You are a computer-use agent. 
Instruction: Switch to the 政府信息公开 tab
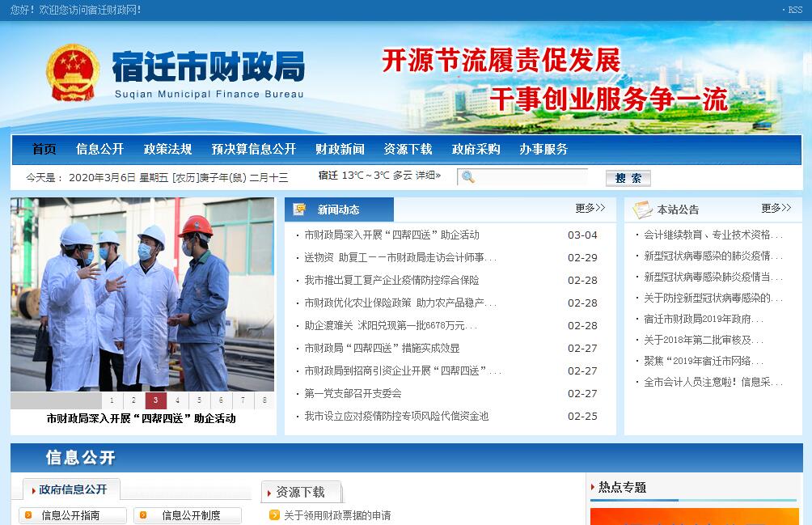point(72,489)
